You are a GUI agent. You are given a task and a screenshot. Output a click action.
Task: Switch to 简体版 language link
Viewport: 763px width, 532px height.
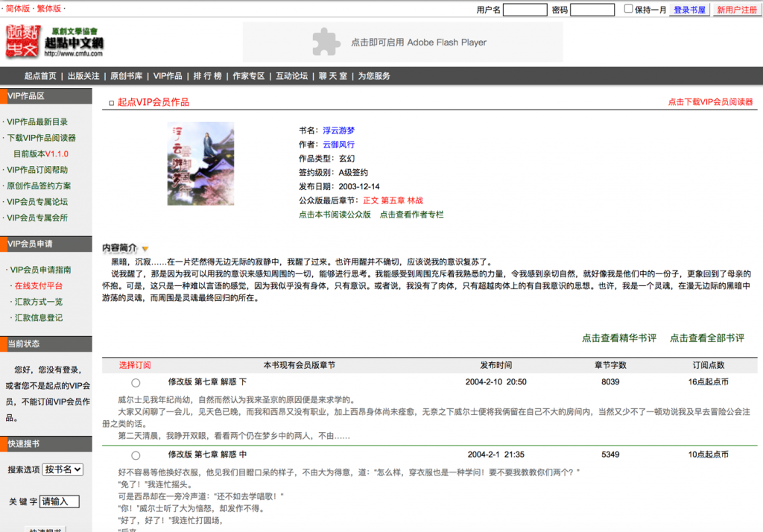coord(18,8)
